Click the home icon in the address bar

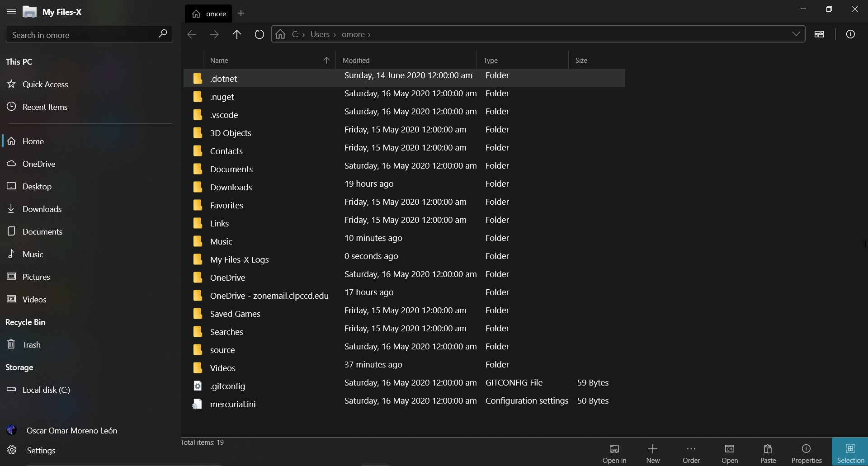[x=279, y=34]
